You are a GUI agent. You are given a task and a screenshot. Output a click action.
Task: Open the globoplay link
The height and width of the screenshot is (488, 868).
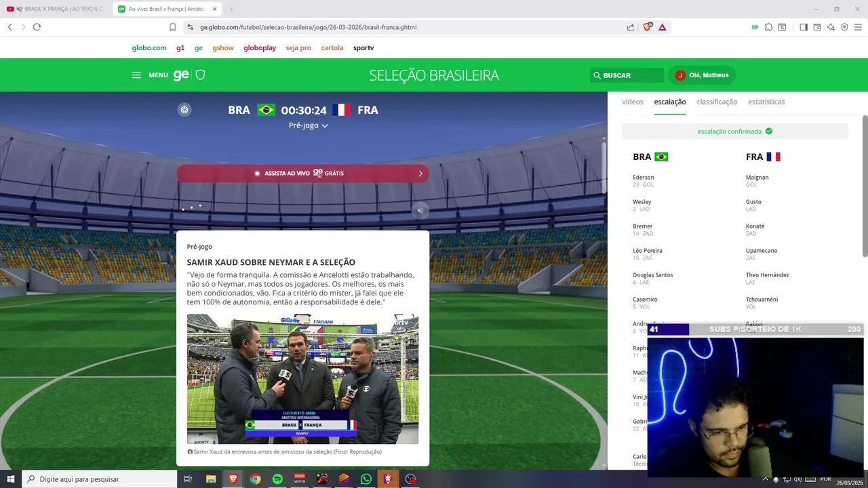click(260, 48)
